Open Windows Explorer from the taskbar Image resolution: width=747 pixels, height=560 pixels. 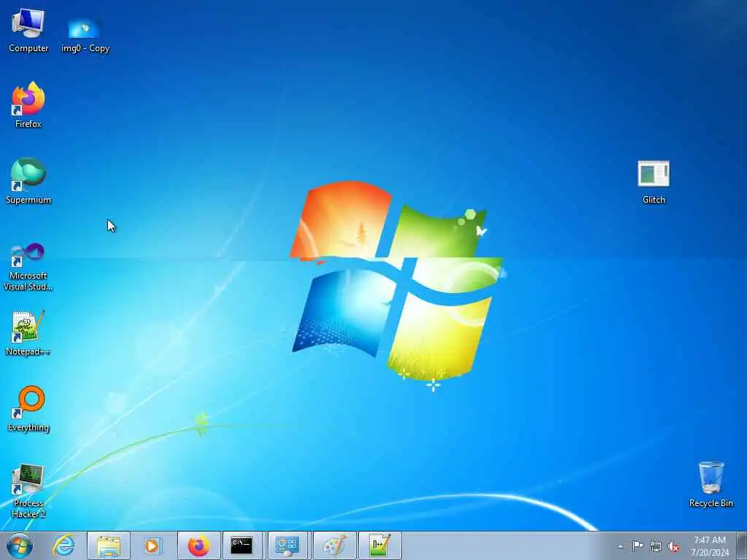(x=109, y=545)
